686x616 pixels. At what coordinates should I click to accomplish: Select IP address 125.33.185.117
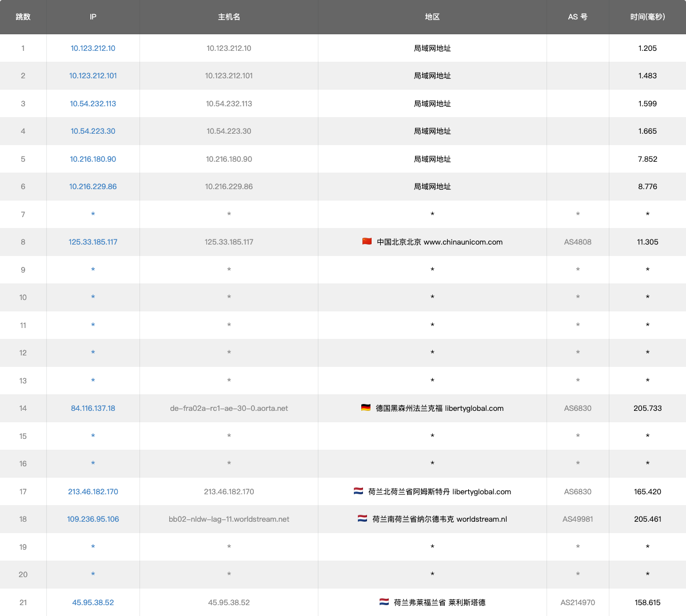(93, 242)
